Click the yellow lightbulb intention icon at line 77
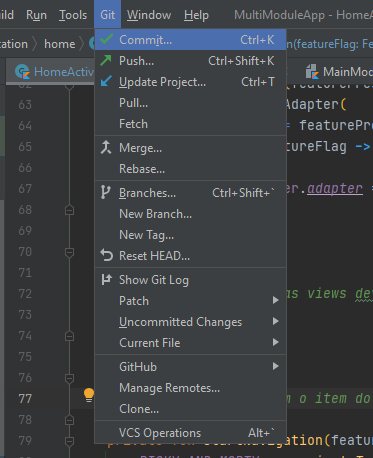Viewport: 373px width, 458px height. pos(89,395)
